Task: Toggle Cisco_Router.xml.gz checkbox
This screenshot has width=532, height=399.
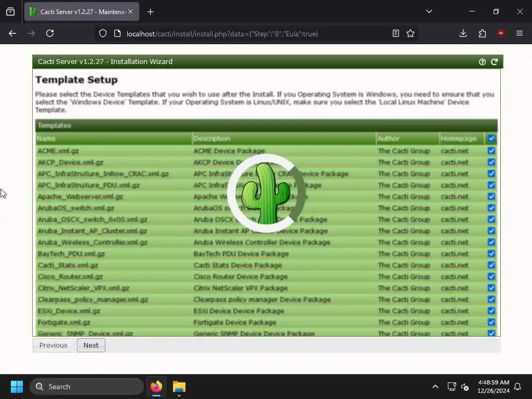Action: [491, 276]
